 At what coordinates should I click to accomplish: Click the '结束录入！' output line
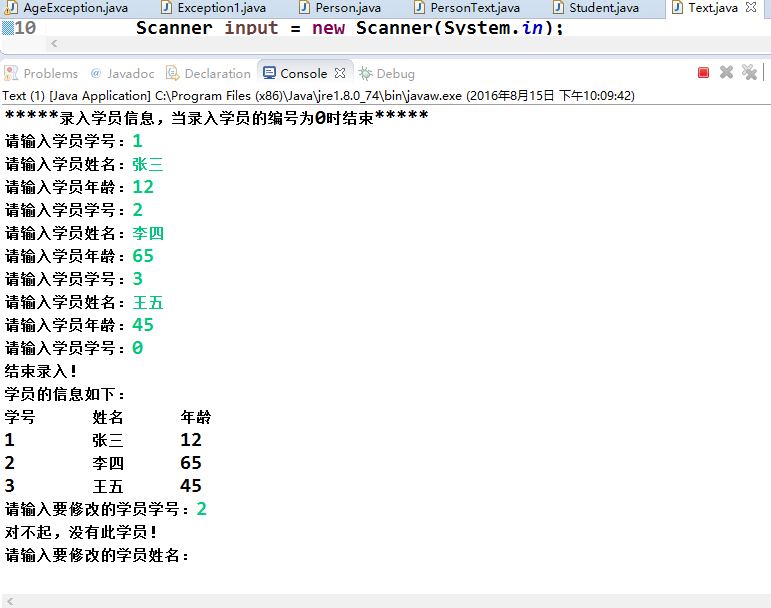pos(41,371)
